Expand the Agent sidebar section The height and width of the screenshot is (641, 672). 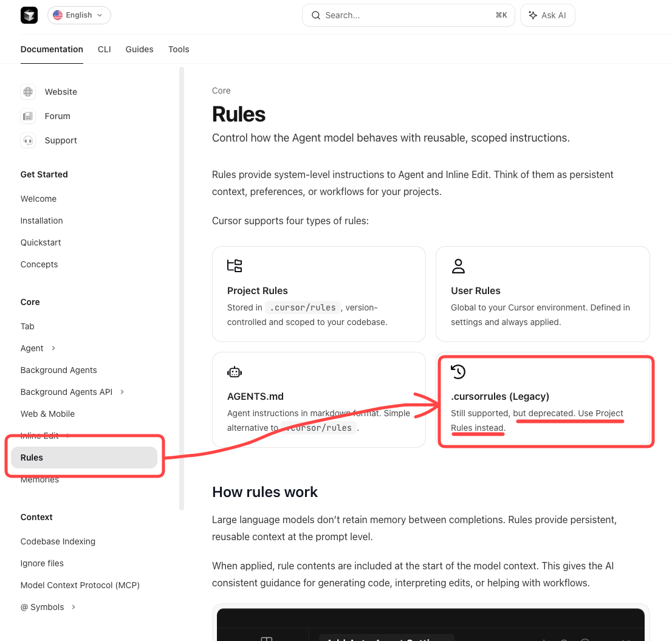(53, 348)
